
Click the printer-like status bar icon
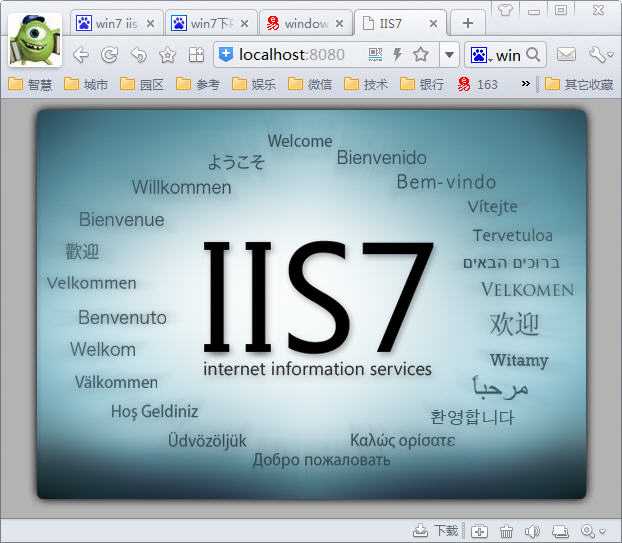point(561,531)
